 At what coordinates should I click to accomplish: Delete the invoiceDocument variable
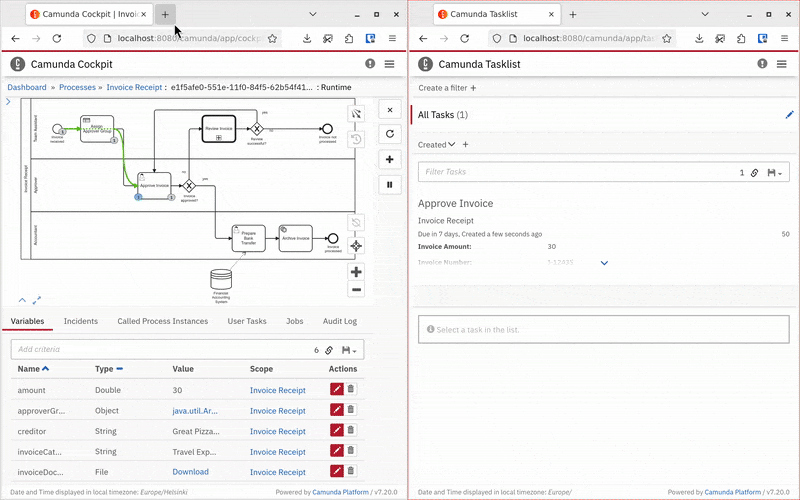351,471
